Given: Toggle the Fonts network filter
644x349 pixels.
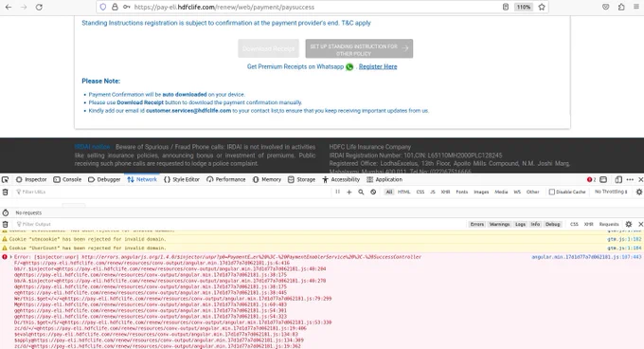Looking at the screenshot, I should click(461, 192).
